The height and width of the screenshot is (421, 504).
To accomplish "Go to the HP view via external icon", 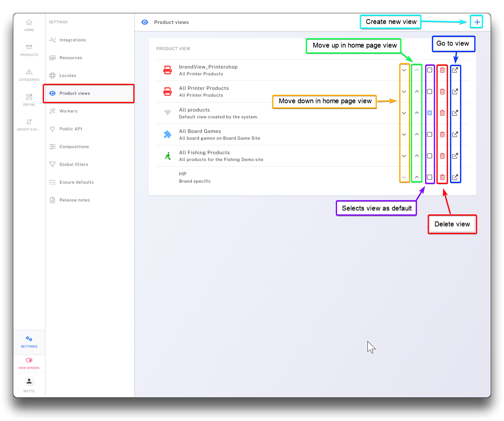I will 455,177.
